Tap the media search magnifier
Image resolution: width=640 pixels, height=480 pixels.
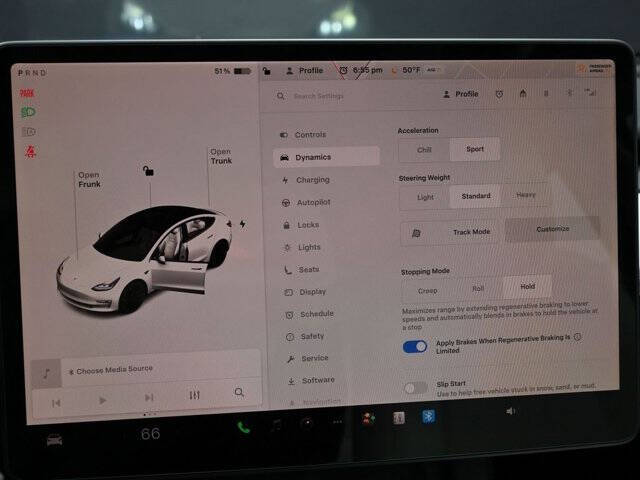pos(239,393)
